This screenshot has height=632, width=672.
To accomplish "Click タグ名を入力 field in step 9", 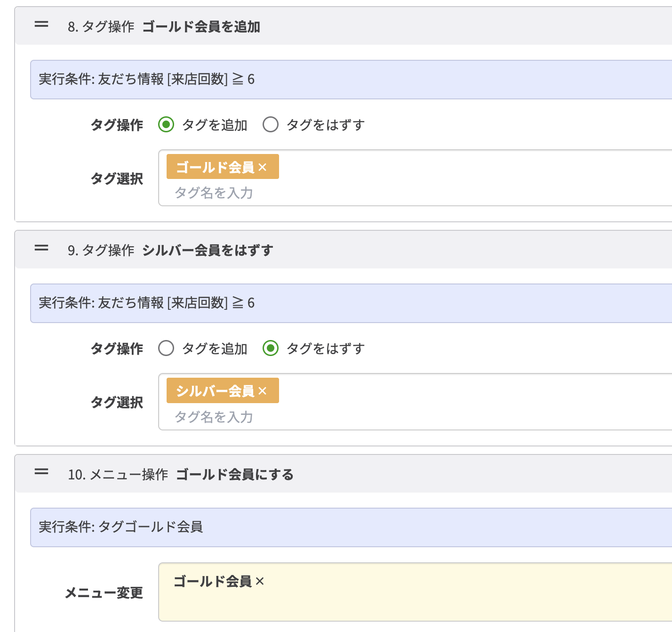I will [x=213, y=417].
